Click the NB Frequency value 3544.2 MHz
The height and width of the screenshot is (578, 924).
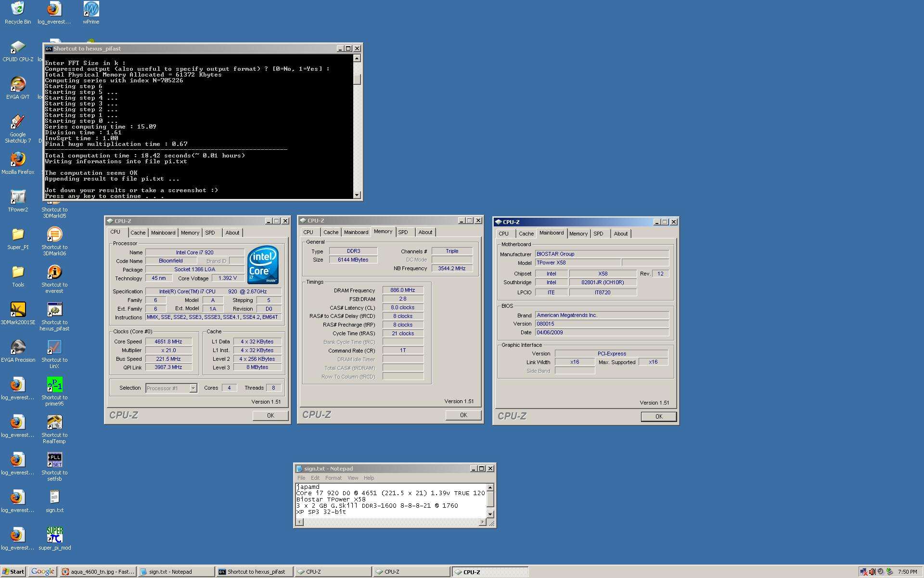(452, 268)
